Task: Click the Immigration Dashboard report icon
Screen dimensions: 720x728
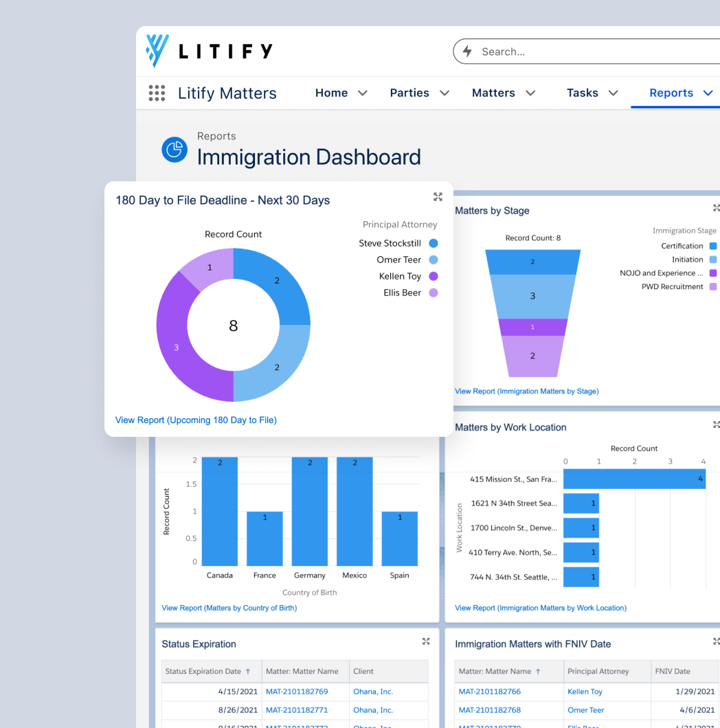Action: tap(175, 150)
